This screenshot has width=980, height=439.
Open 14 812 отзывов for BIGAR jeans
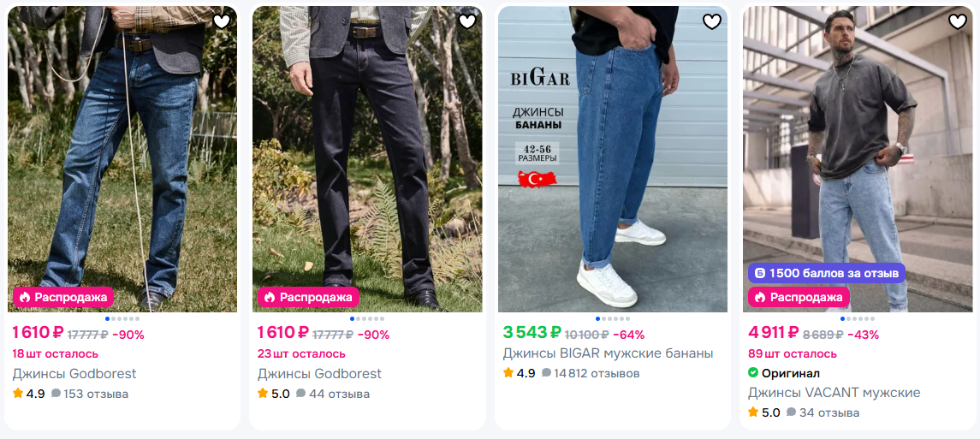pos(591,373)
